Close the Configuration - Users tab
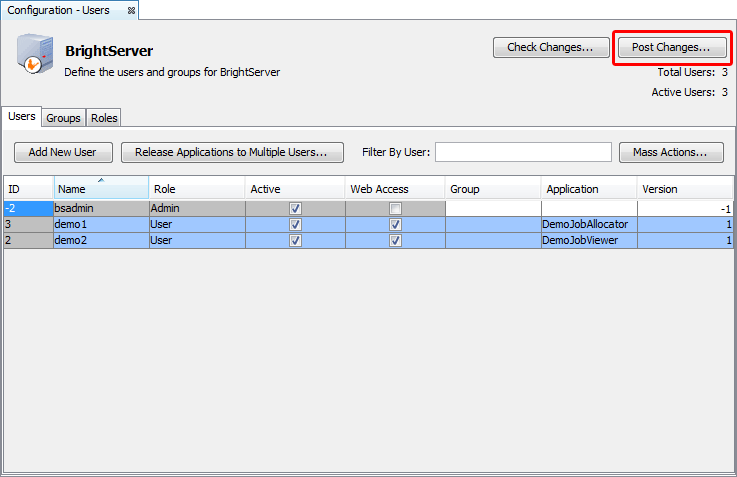The image size is (737, 477). 131,10
